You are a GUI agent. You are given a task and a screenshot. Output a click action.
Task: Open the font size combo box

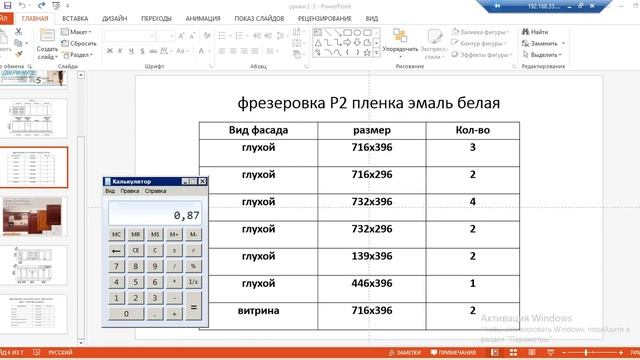point(166,36)
